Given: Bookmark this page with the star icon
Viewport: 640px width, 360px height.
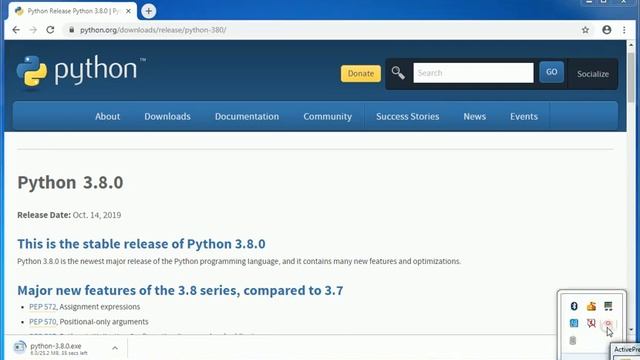Looking at the screenshot, I should 585,30.
